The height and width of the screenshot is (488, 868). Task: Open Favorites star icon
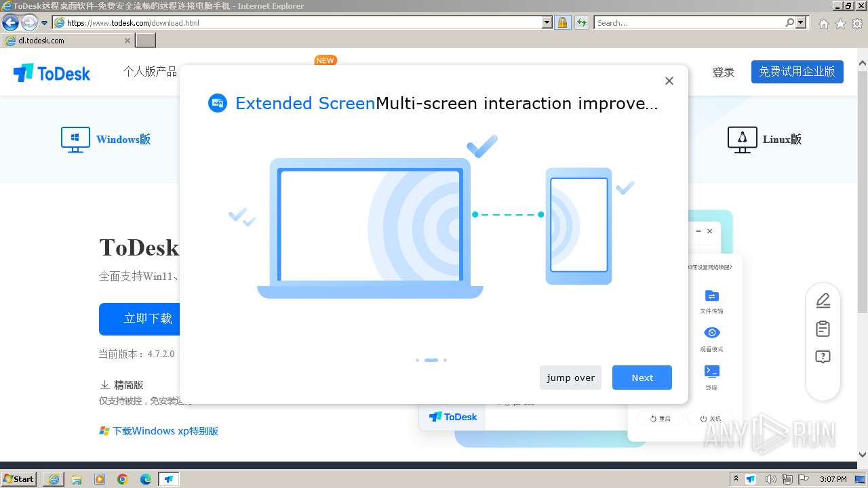tap(840, 24)
